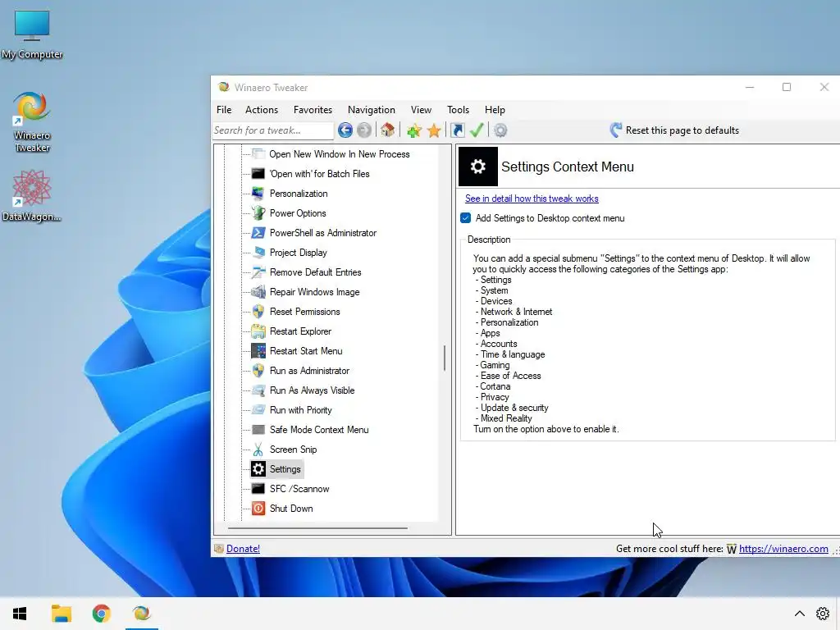Open the Tools menu
840x630 pixels.
pos(458,110)
